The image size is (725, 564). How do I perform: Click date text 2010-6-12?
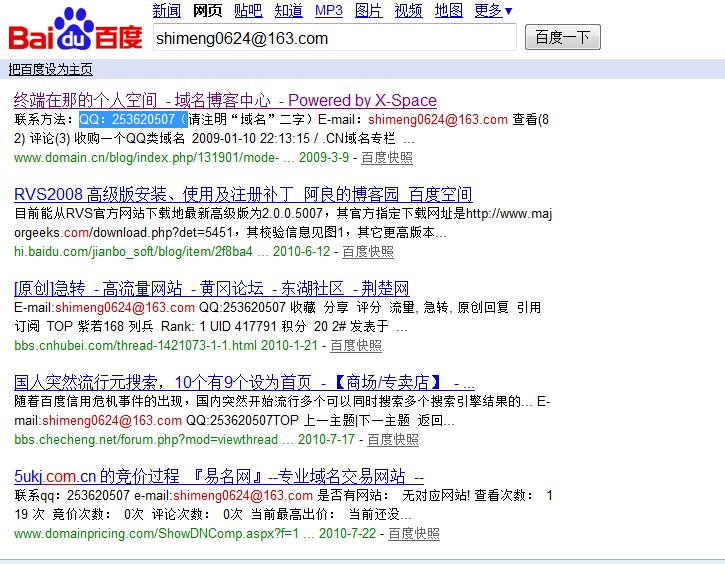tap(301, 251)
